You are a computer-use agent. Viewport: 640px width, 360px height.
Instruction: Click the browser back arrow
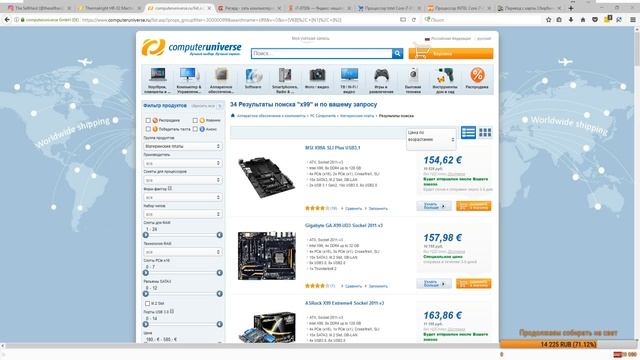tap(7, 20)
